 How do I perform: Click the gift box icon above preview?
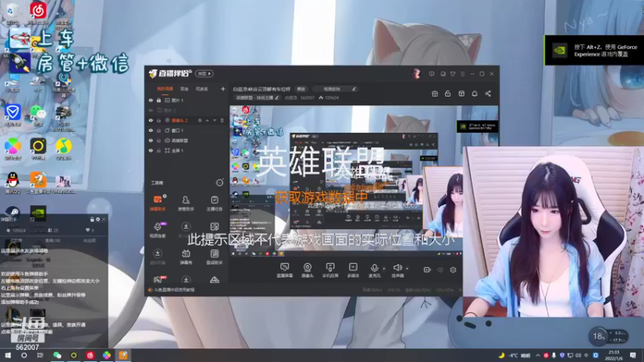point(435,93)
